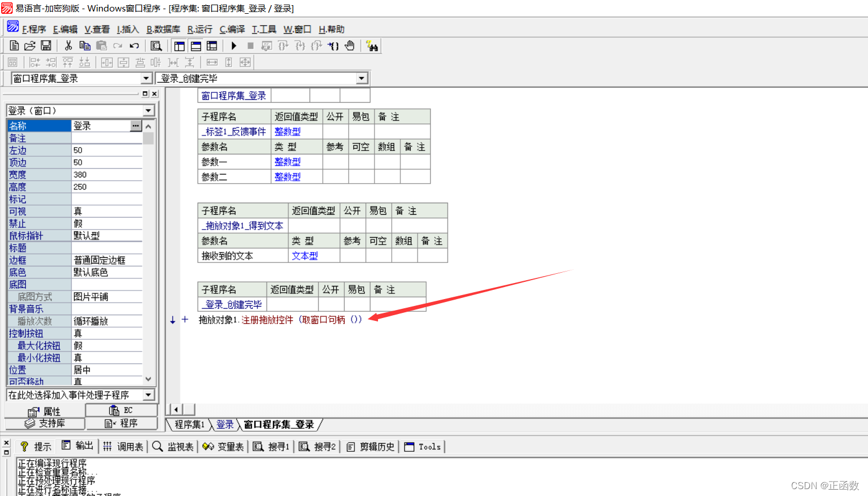Viewport: 868px width, 496px height.
Task: Toggle the status pane layout icon
Action: pyautogui.click(x=196, y=46)
